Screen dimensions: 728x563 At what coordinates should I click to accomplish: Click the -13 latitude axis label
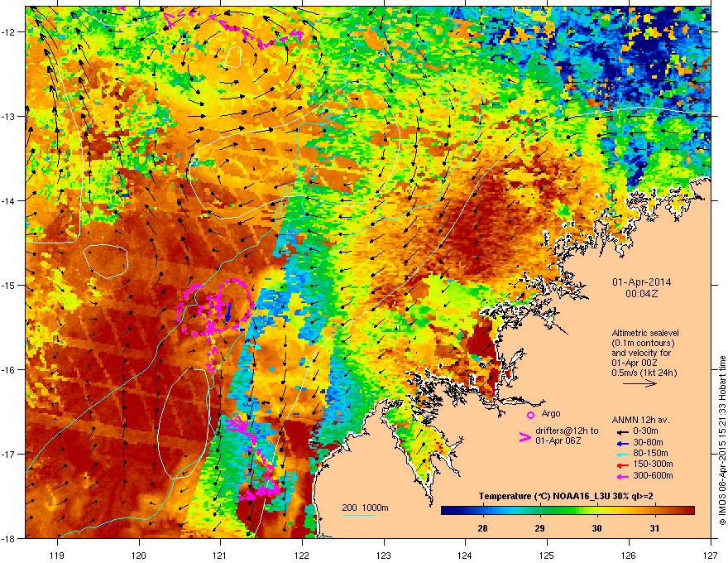click(8, 117)
